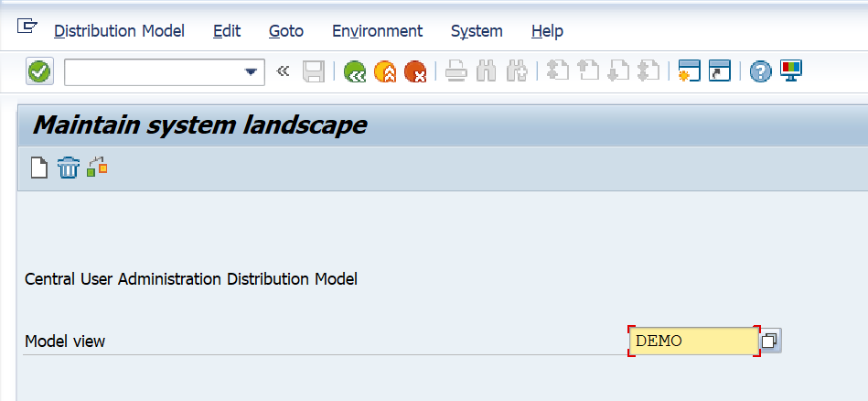Click the red Cancel icon
The height and width of the screenshot is (401, 868).
(415, 71)
